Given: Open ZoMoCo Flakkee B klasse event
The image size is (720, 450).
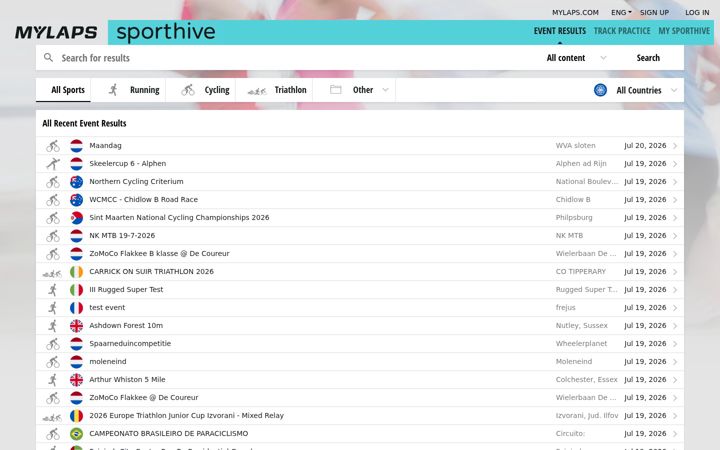Looking at the screenshot, I should (360, 254).
